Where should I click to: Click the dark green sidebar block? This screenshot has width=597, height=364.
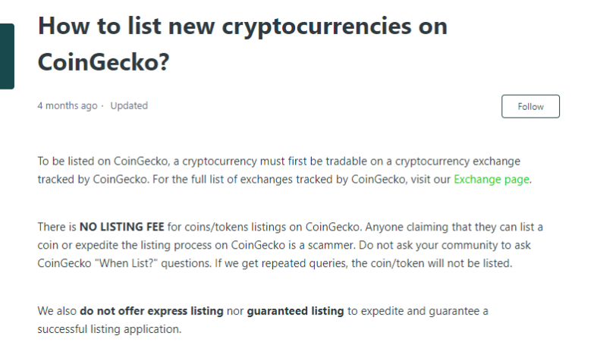[7, 56]
